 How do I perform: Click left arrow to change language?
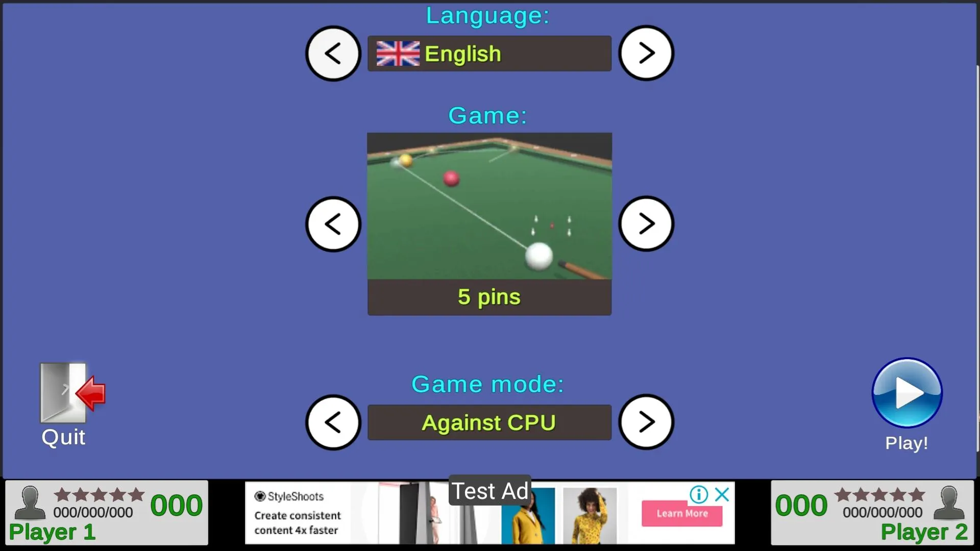click(333, 53)
